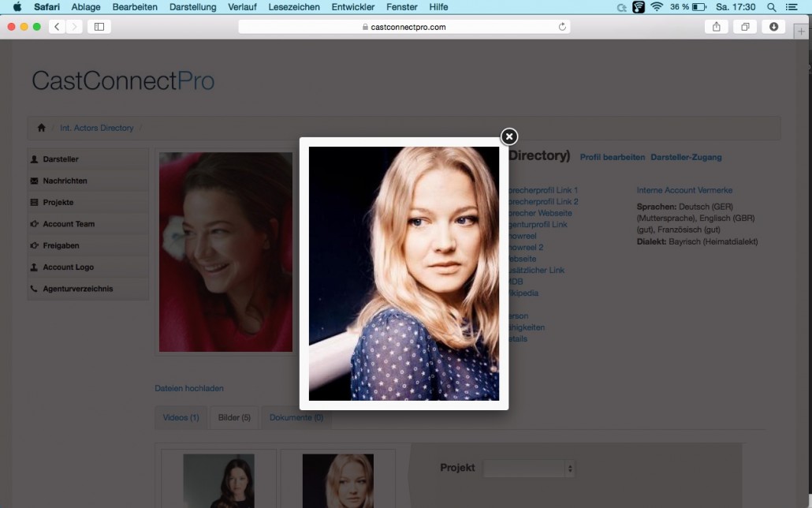Reload the page in Safari address bar

[562, 27]
